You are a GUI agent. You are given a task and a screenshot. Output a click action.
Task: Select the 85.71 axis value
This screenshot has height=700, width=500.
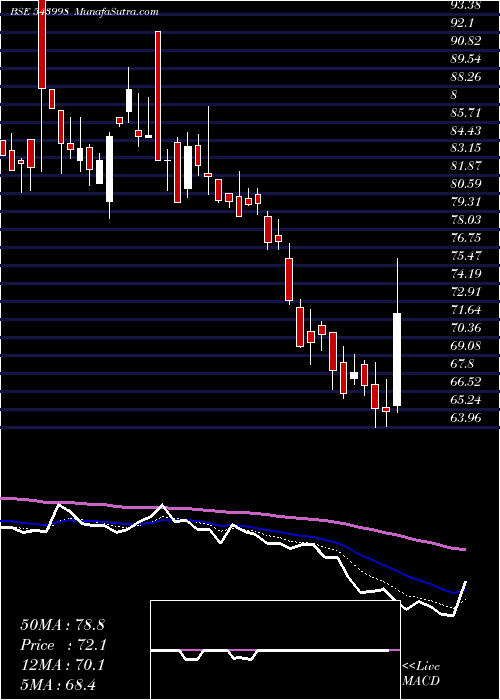(x=467, y=113)
